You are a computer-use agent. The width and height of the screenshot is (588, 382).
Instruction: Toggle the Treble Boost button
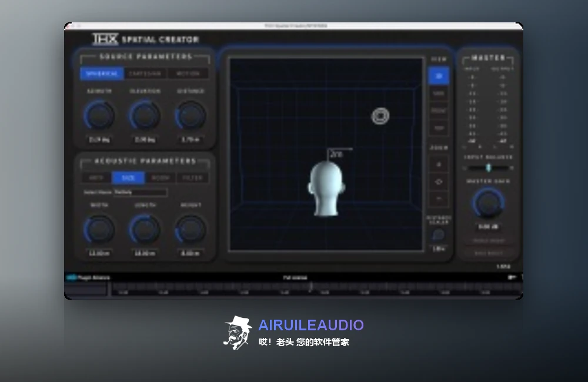pyautogui.click(x=489, y=241)
